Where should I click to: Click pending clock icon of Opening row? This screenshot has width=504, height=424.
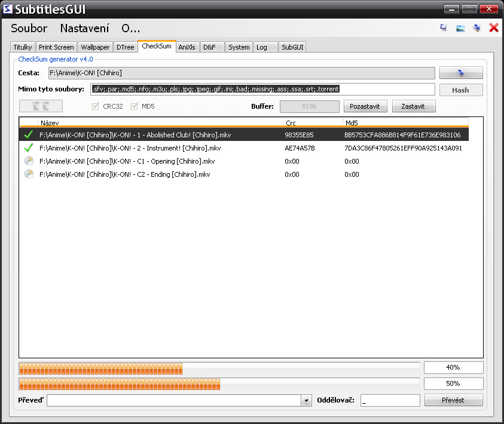[29, 161]
